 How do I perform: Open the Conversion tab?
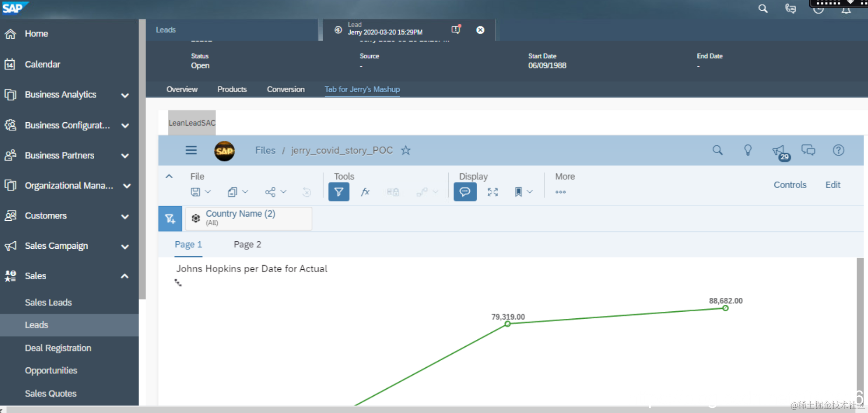click(285, 89)
